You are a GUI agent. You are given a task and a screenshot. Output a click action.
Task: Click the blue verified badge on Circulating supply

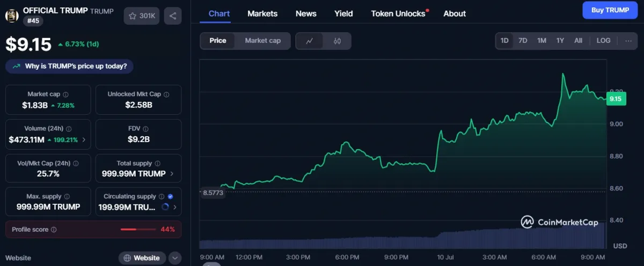tap(170, 197)
